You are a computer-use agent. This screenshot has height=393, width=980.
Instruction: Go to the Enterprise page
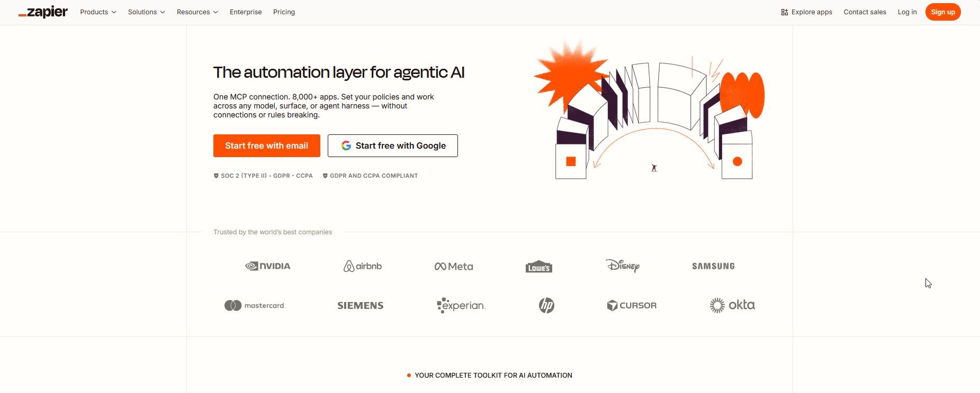246,12
